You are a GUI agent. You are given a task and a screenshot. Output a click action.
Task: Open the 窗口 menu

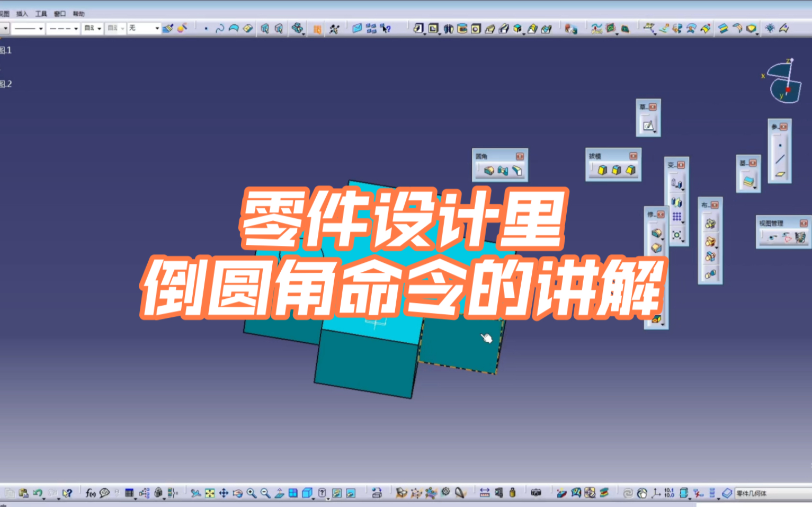60,13
